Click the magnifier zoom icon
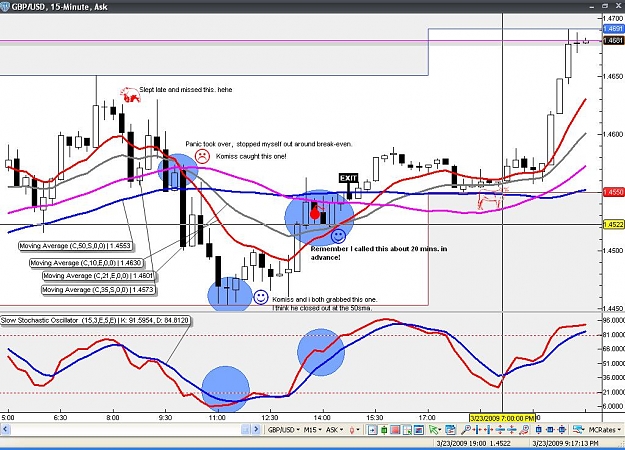Image resolution: width=625 pixels, height=450 pixels. tap(466, 430)
